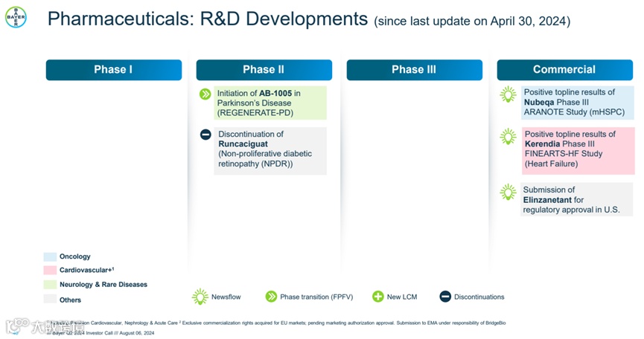
Task: Click the New LCM plus legend icon
Action: click(378, 297)
